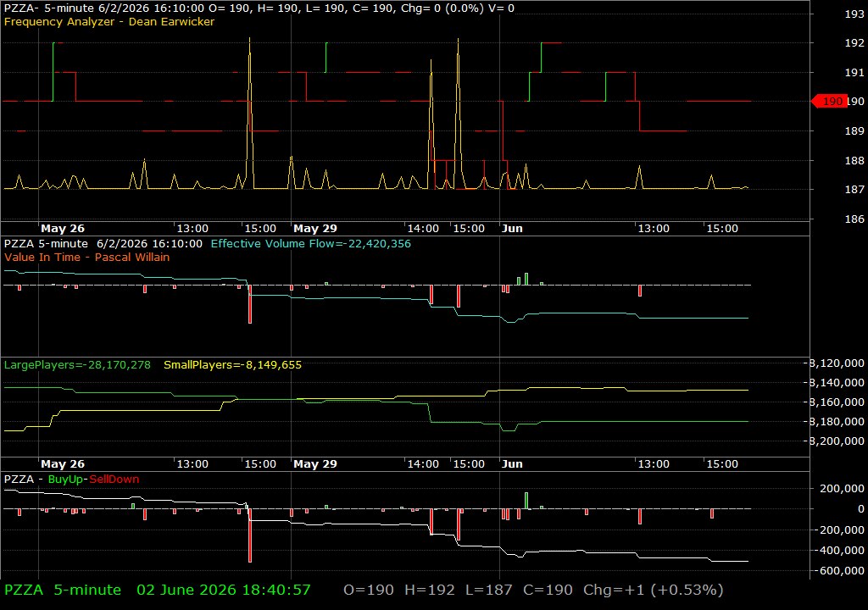Click the 191 price axis label
The image size is (868, 610).
point(854,73)
